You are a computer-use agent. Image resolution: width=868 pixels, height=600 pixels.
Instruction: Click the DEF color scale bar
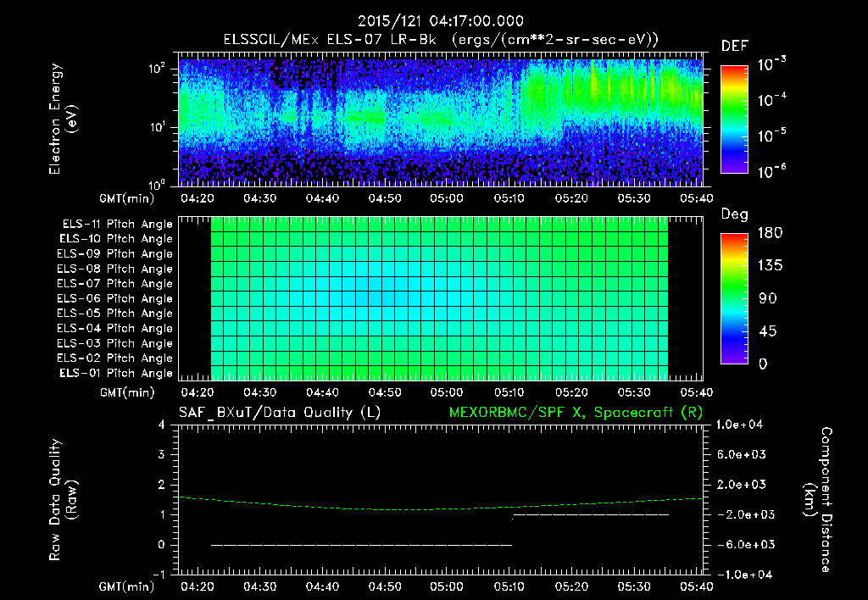[x=734, y=121]
